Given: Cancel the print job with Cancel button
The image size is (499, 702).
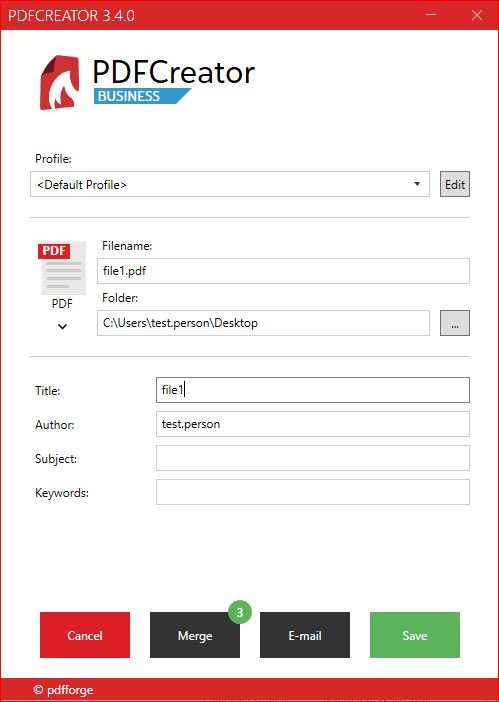Looking at the screenshot, I should click(x=85, y=635).
